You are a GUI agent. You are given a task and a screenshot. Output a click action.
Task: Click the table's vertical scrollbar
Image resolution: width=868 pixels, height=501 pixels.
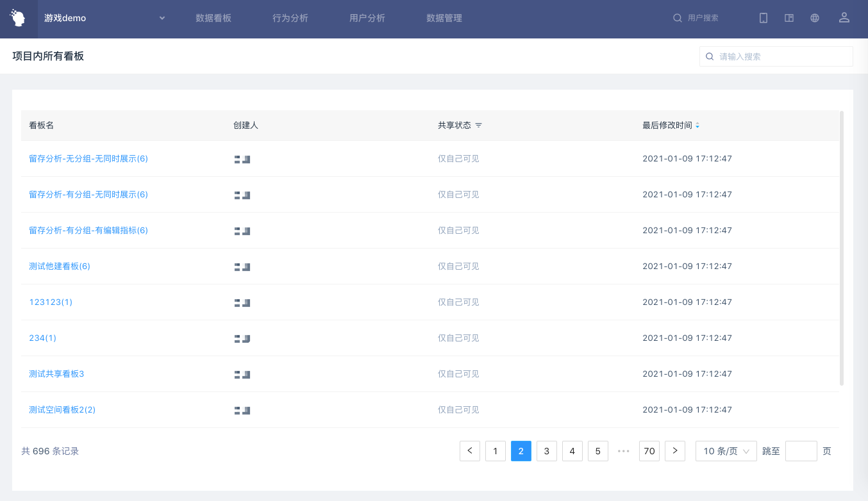[842, 249]
